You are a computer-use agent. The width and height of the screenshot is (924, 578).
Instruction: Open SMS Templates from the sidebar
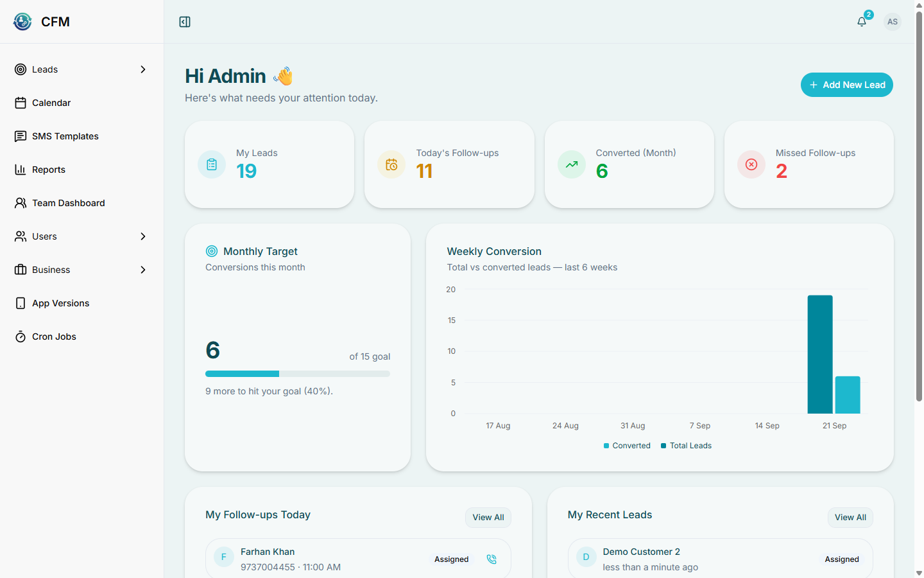82,136
